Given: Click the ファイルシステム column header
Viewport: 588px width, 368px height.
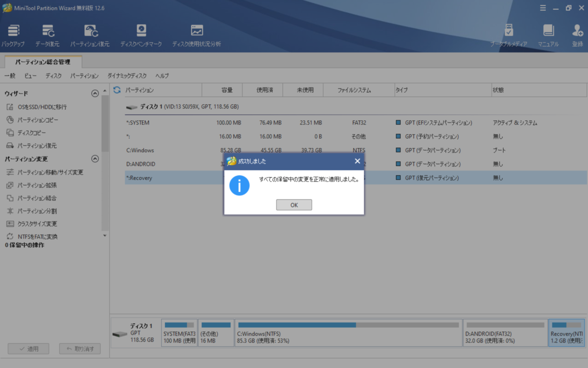Looking at the screenshot, I should (x=359, y=90).
